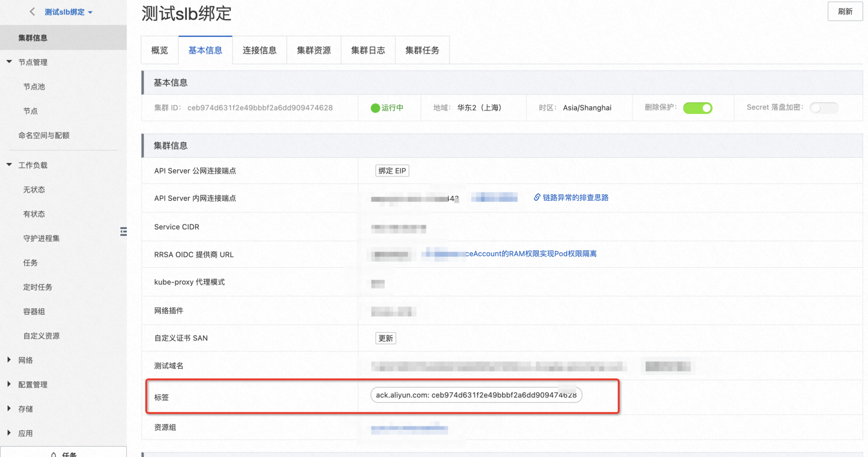This screenshot has height=457, width=868.
Task: Click the 绑定 EIP button
Action: coord(392,171)
